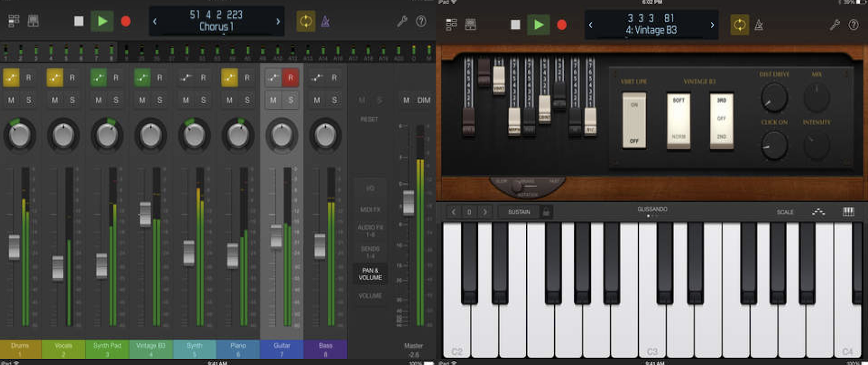Screen dimensions: 868x365
Task: Select the Synth Pad track label
Action: tap(107, 349)
